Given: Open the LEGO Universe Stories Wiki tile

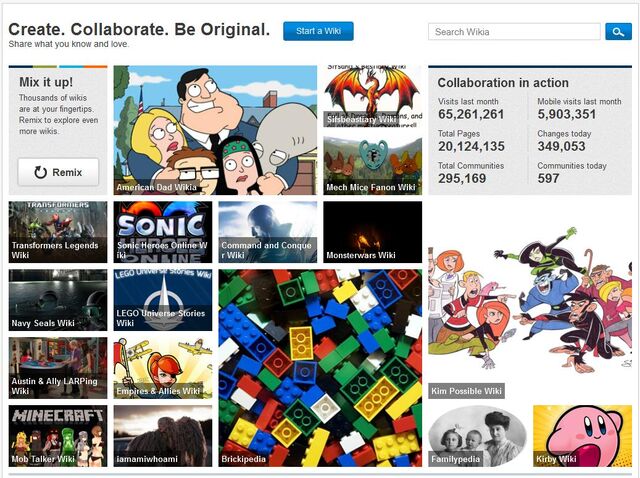Looking at the screenshot, I should [163, 300].
